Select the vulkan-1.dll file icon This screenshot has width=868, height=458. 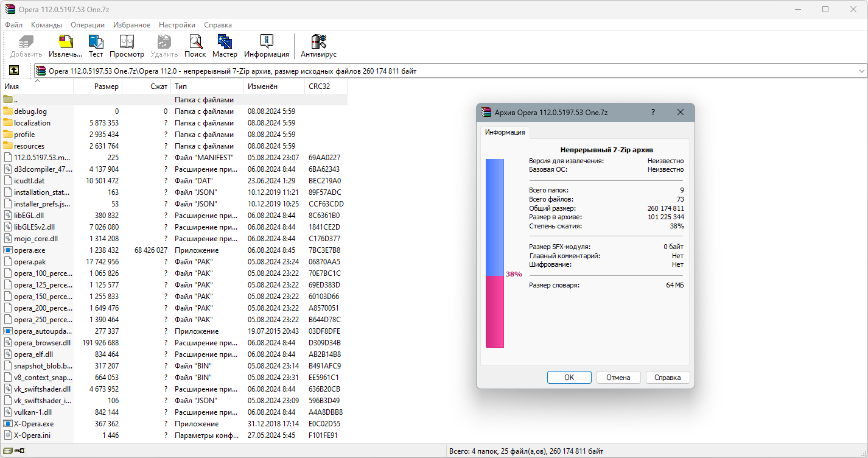coord(8,412)
